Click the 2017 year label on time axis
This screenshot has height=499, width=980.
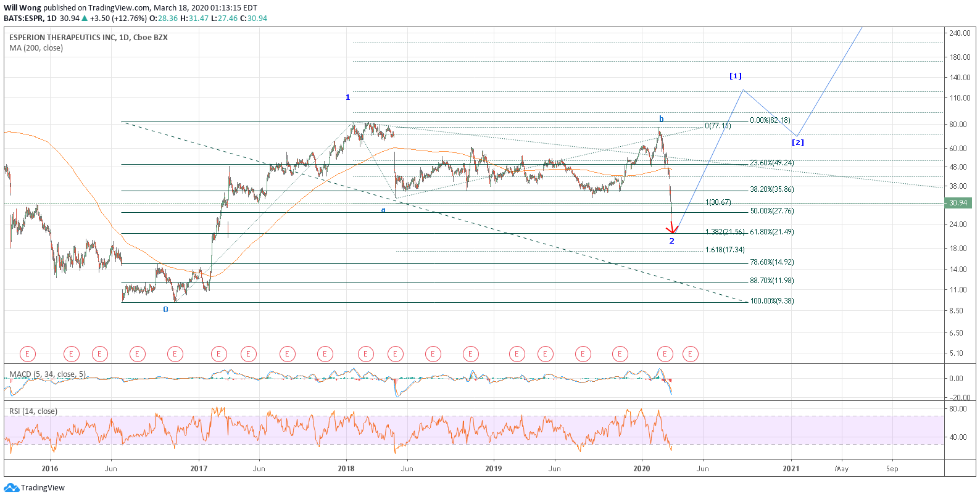(199, 469)
